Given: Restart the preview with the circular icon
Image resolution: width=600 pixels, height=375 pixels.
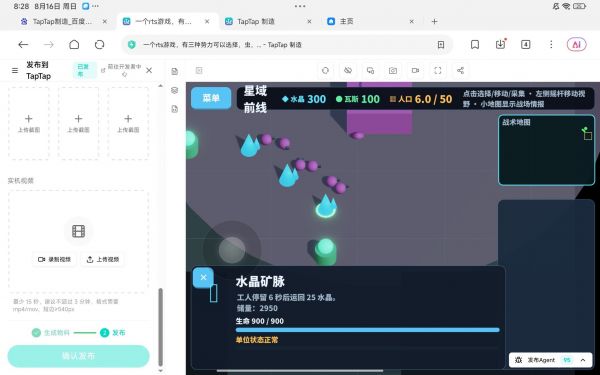Looking at the screenshot, I should [325, 70].
